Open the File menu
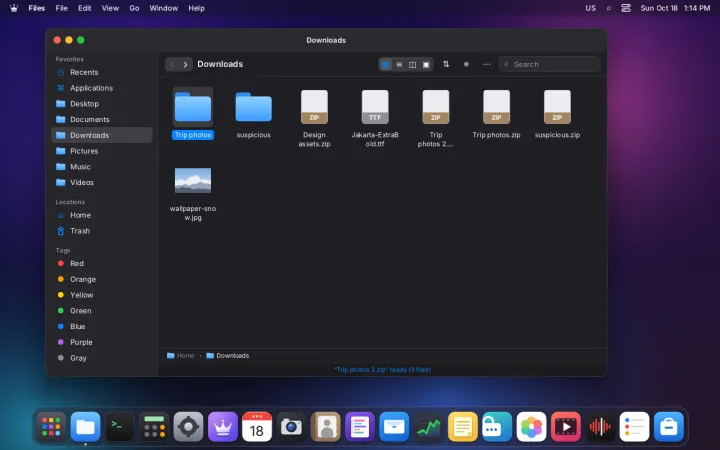Screen dimensions: 720x450 click(62, 8)
